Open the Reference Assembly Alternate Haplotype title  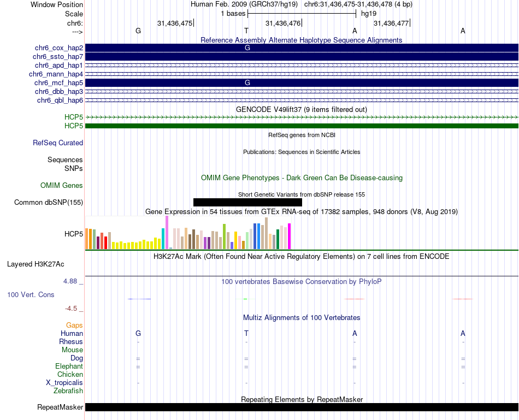point(302,40)
